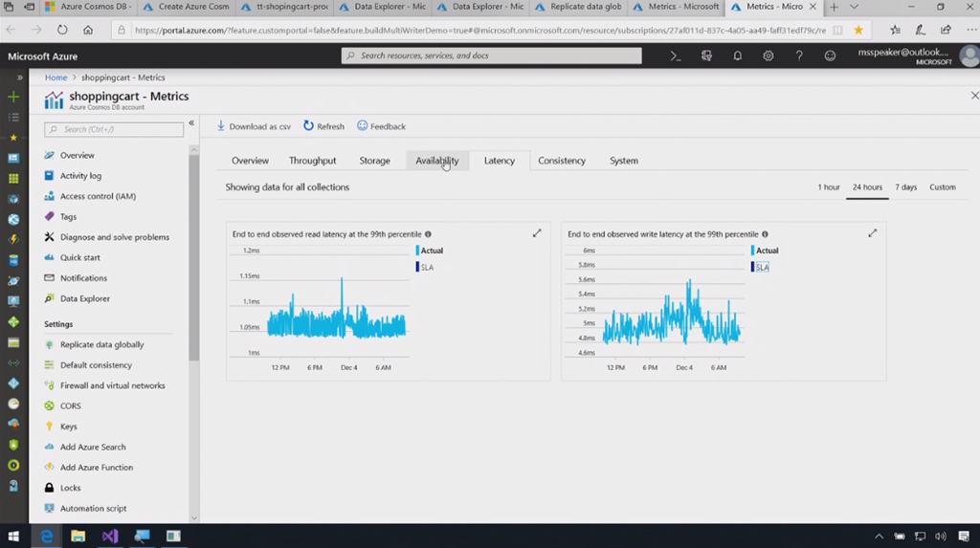Expand the read latency chart
Screen dimensions: 980x548
537,233
